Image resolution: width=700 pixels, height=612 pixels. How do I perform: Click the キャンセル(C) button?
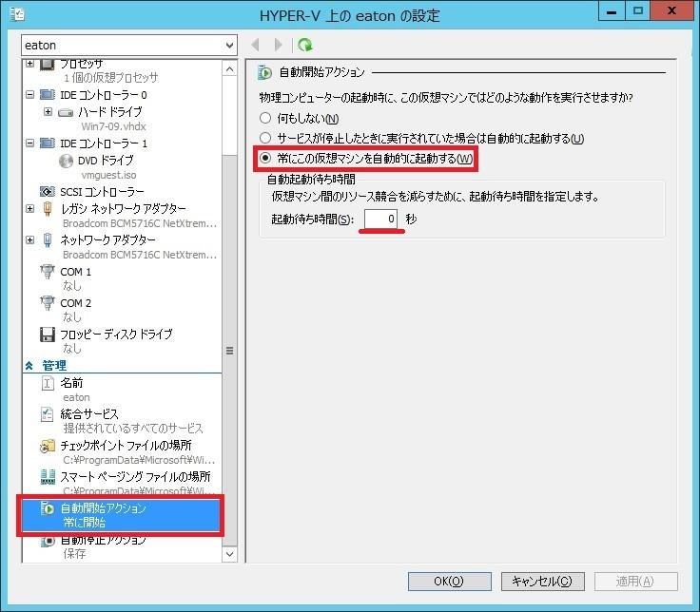[x=542, y=582]
